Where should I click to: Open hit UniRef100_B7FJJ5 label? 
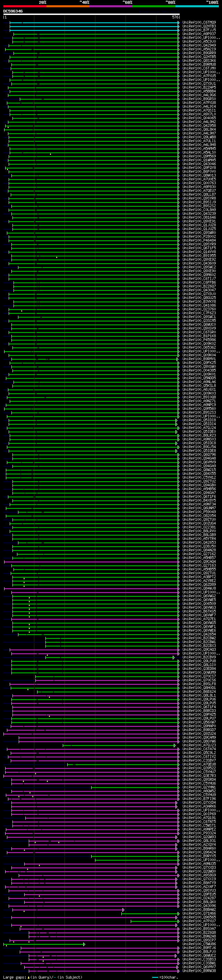coord(199,30)
